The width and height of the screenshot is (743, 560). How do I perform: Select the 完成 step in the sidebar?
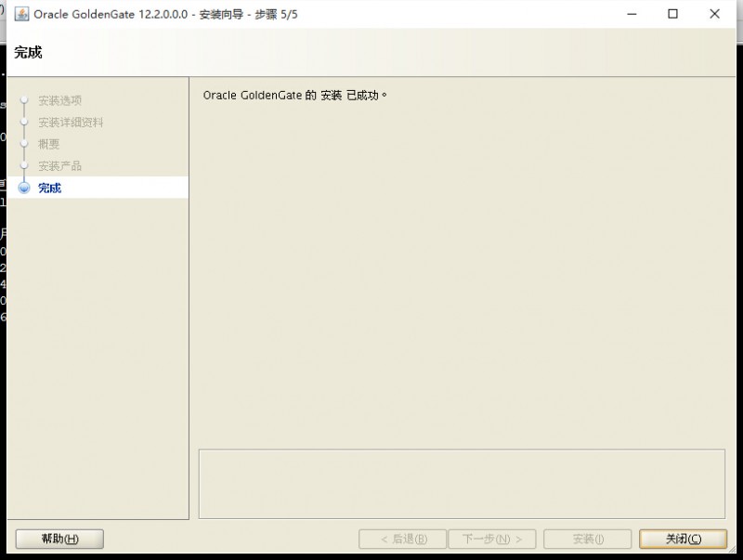(48, 188)
